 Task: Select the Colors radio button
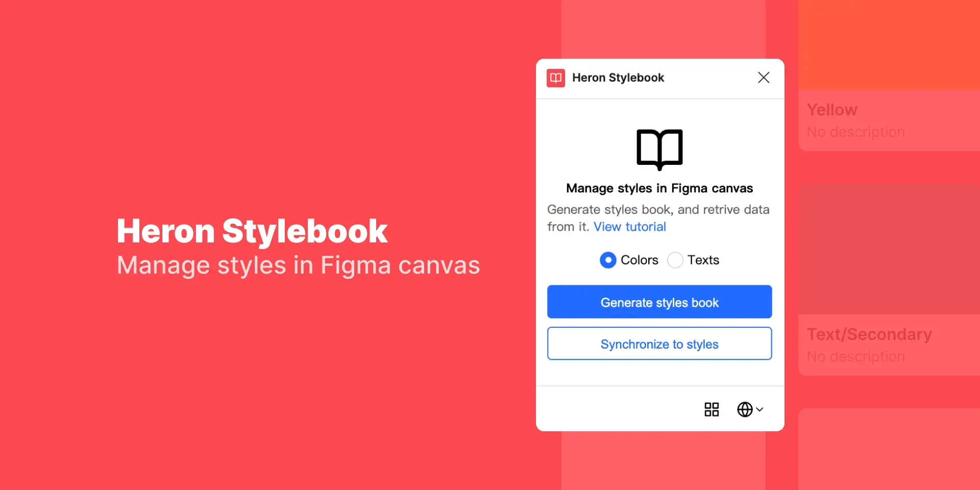pos(608,260)
